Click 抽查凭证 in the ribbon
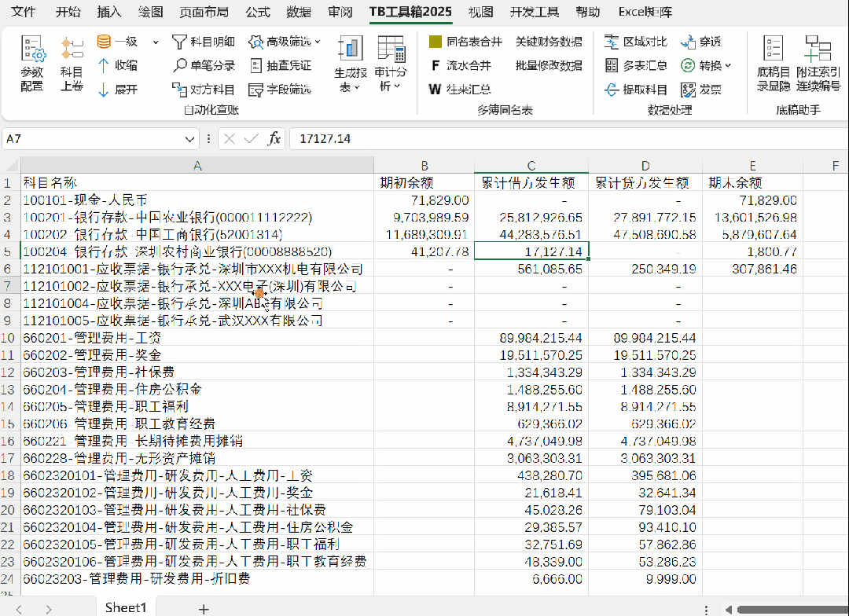 coord(281,65)
